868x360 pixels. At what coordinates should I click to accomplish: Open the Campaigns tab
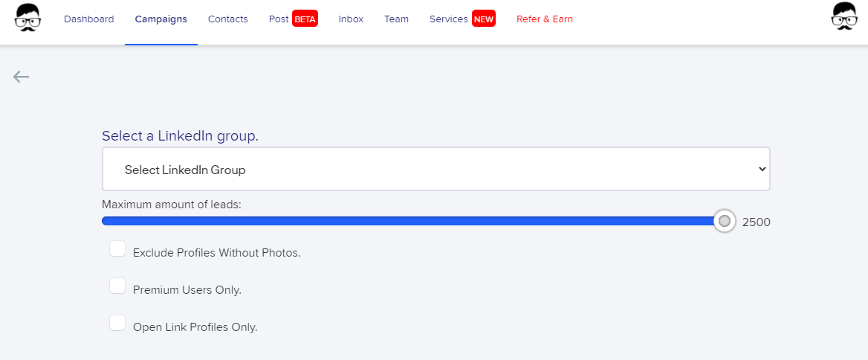click(x=161, y=19)
